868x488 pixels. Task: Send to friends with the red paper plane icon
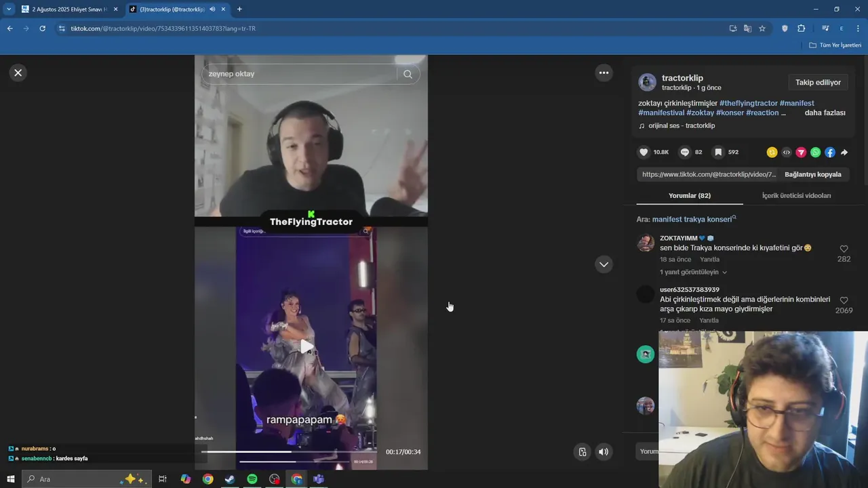click(801, 152)
